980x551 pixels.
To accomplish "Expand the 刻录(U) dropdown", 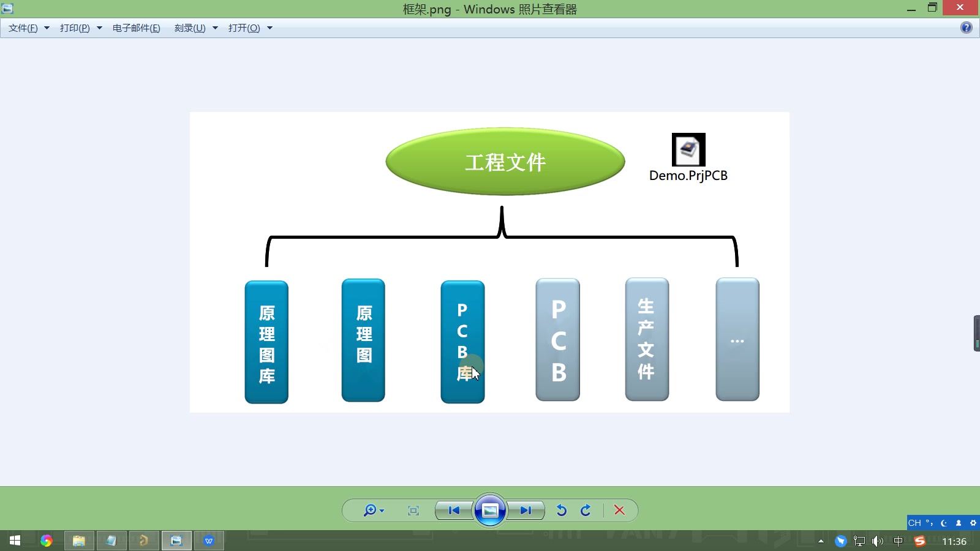I will [x=196, y=28].
